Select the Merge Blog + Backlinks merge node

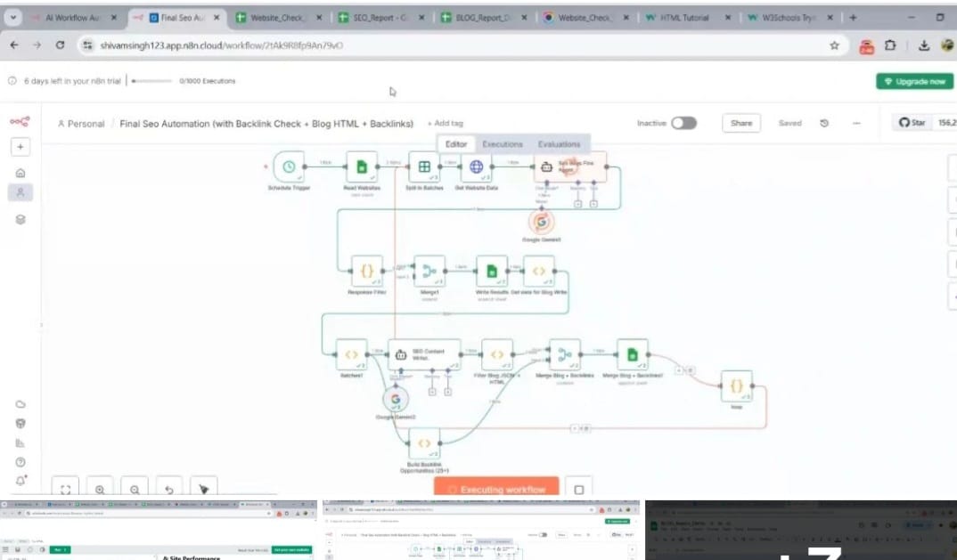point(565,354)
